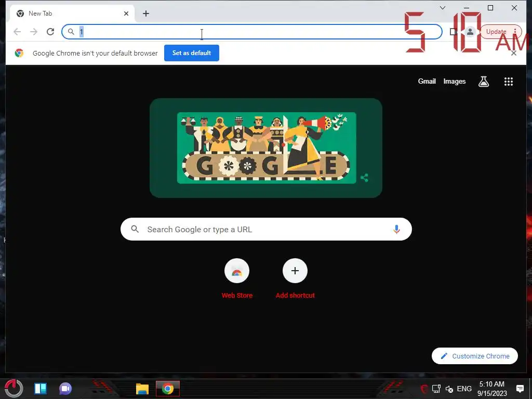Share the doodle via share icon
This screenshot has height=399, width=532.
tap(364, 178)
